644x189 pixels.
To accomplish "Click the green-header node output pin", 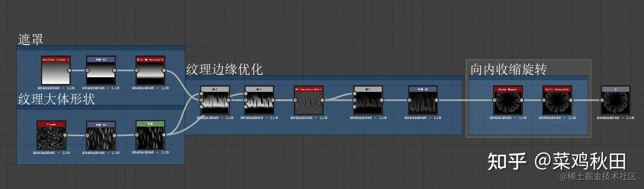I will [x=164, y=135].
